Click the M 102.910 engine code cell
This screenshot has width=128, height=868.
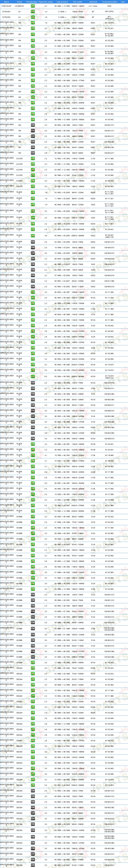click(110, 23)
